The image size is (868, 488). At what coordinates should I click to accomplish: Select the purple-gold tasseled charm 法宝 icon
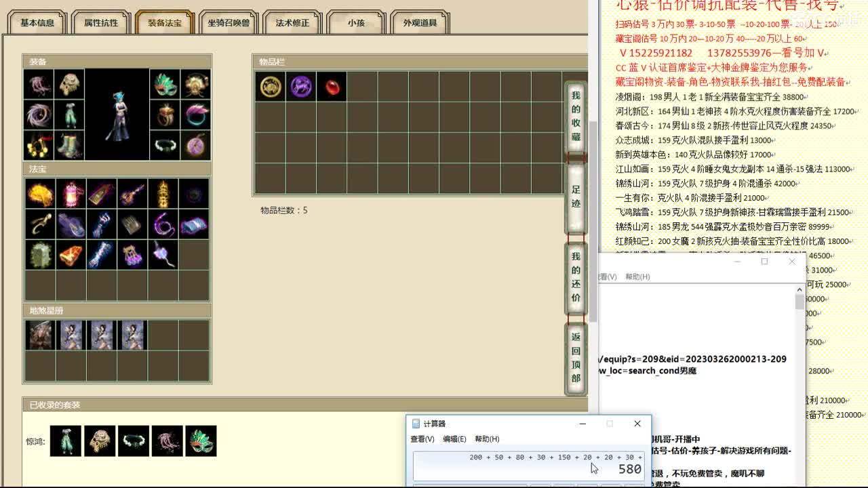(133, 255)
